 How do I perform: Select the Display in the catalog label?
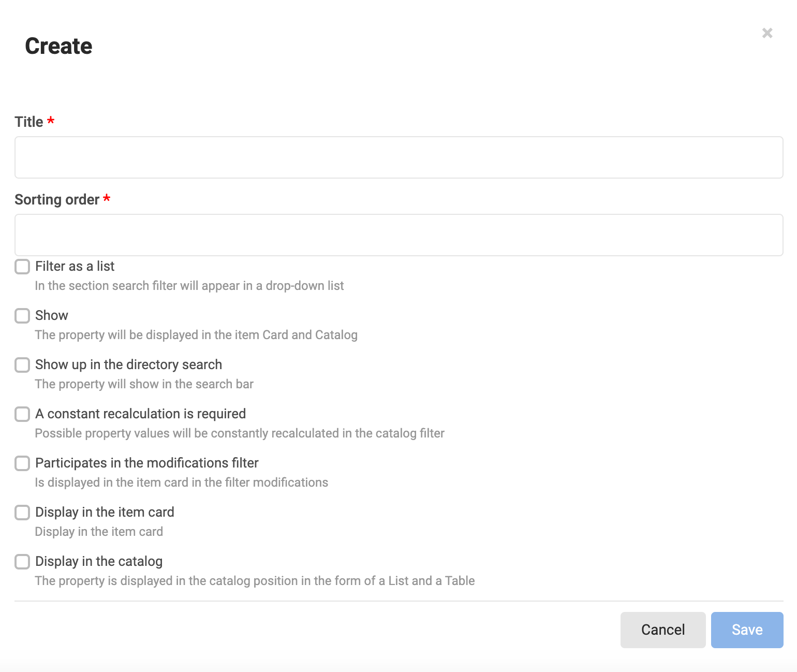tap(99, 561)
